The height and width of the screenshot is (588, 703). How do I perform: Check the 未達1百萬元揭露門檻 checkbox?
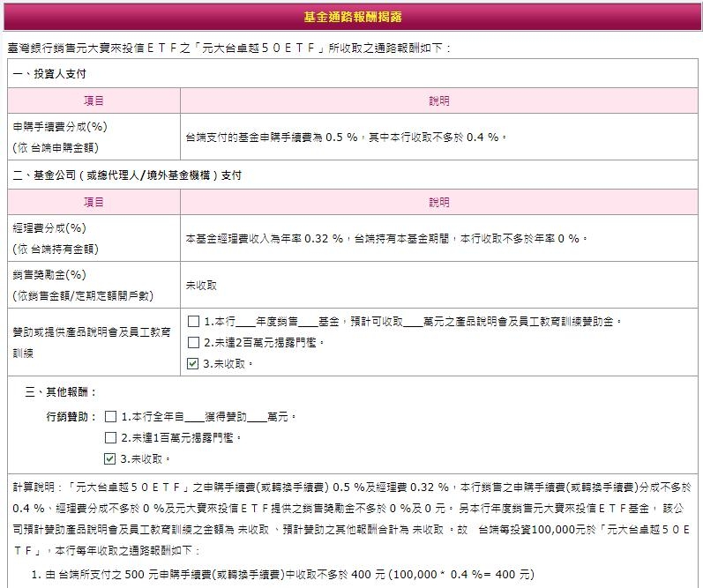(x=110, y=437)
